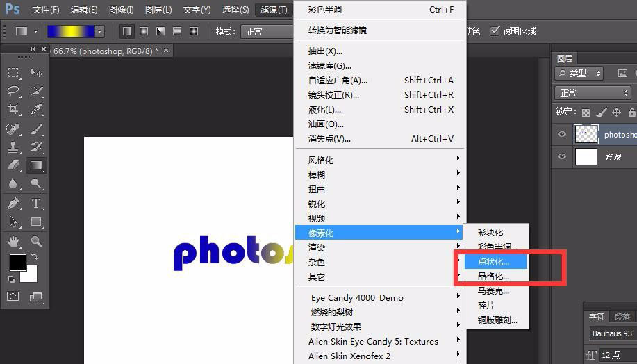The image size is (637, 364).
Task: Select the Crop tool
Action: pyautogui.click(x=13, y=109)
